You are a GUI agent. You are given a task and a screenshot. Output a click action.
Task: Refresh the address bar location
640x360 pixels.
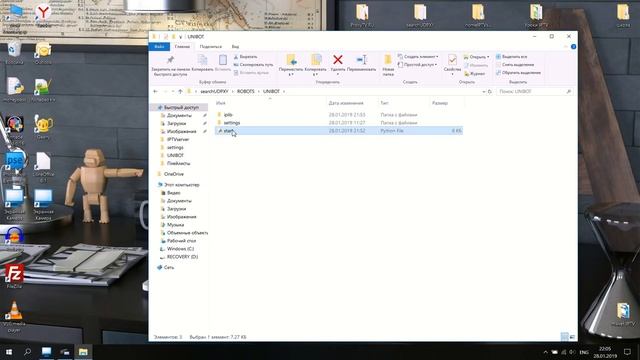490,91
